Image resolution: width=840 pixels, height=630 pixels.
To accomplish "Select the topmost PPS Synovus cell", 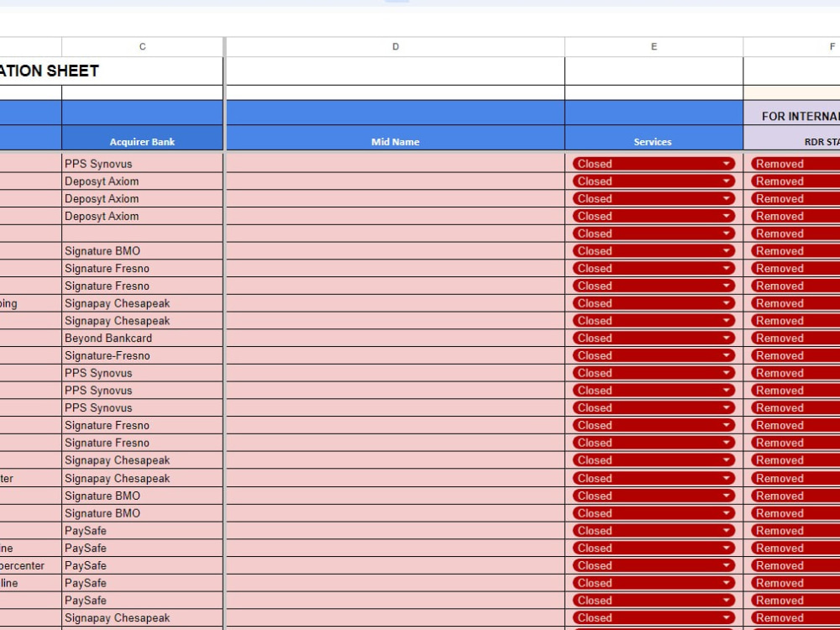I will [142, 164].
